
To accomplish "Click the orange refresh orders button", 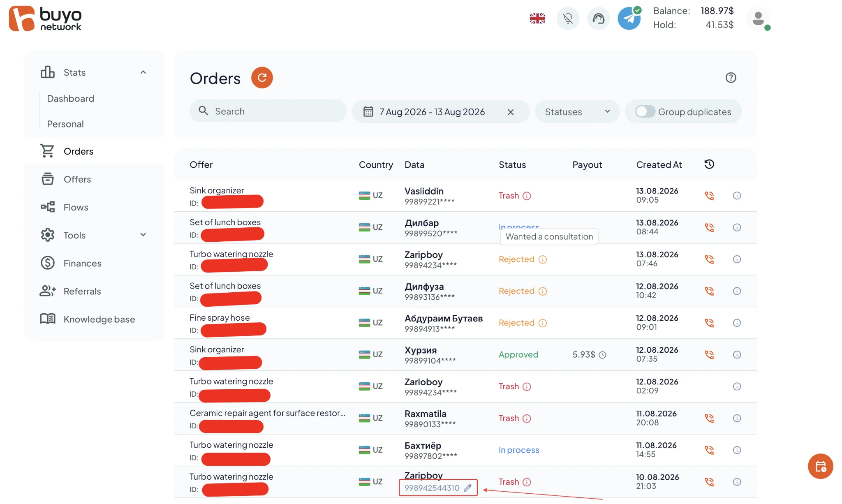I will point(262,78).
